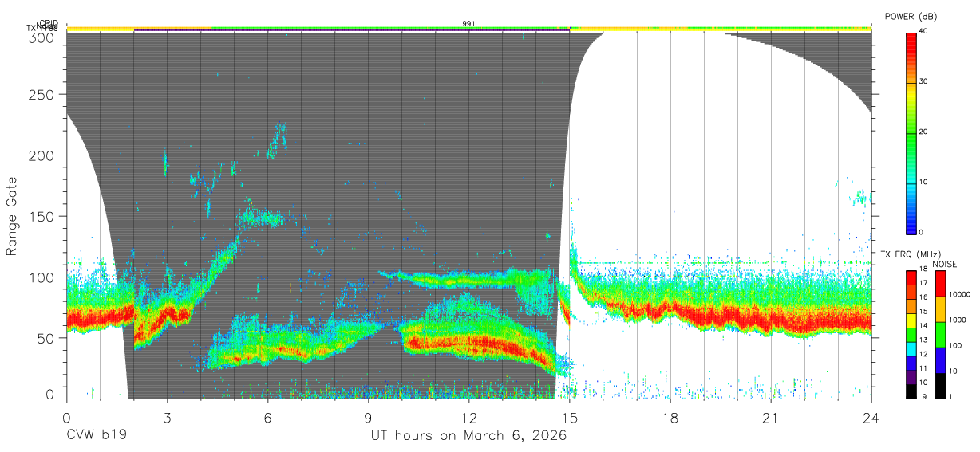The width and height of the screenshot is (980, 452).
Task: Click the 1 label on the noise scale
Action: click(x=950, y=397)
